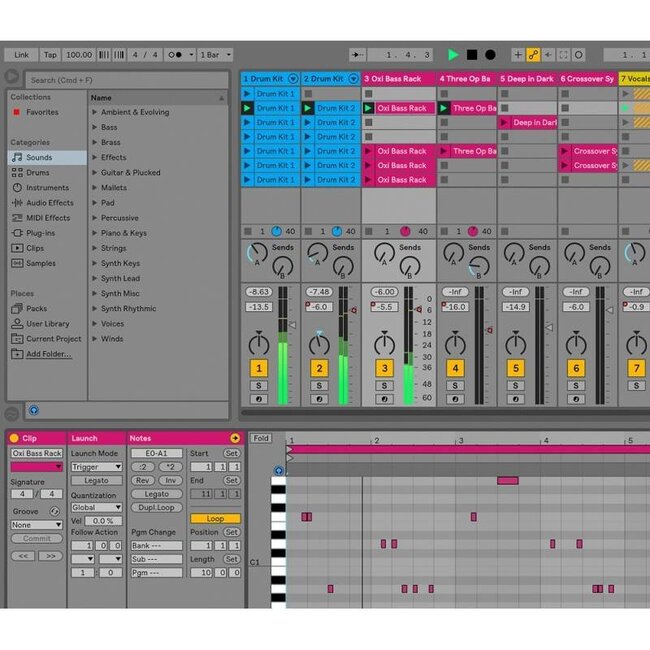Click the Commit groove button
The height and width of the screenshot is (650, 650).
(36, 538)
